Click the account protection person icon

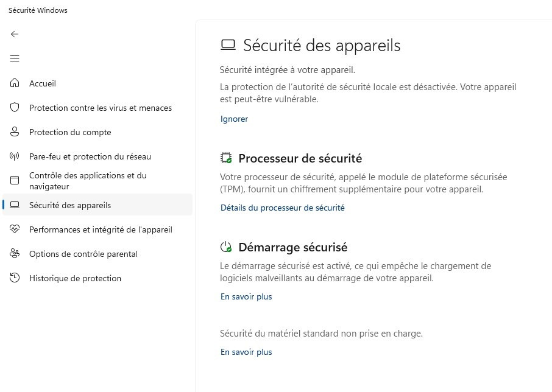pos(15,132)
